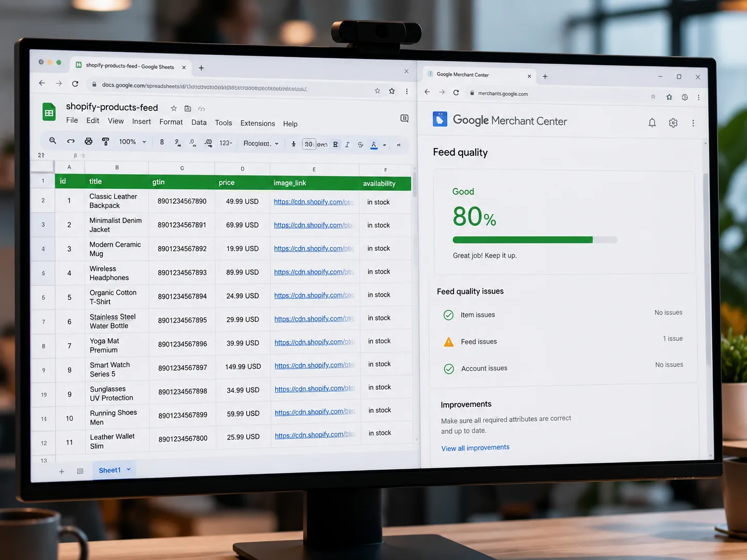Open the Tools menu
The height and width of the screenshot is (560, 747).
(223, 123)
